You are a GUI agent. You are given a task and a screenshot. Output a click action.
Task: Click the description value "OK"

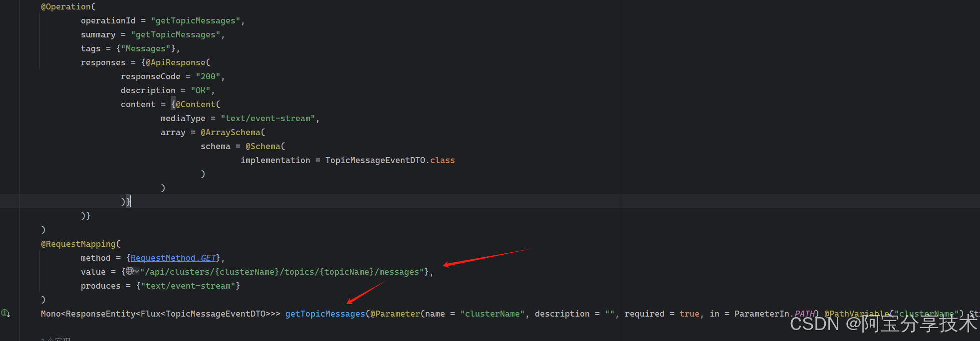201,90
